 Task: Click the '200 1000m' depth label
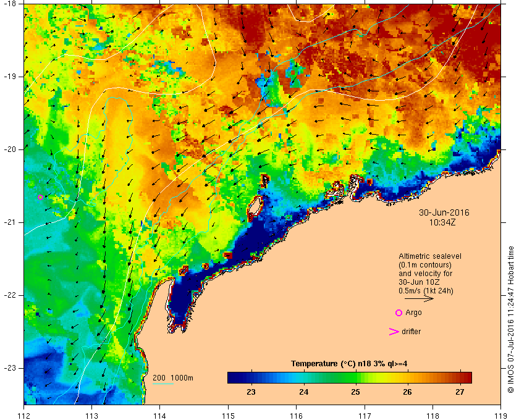pyautogui.click(x=173, y=377)
